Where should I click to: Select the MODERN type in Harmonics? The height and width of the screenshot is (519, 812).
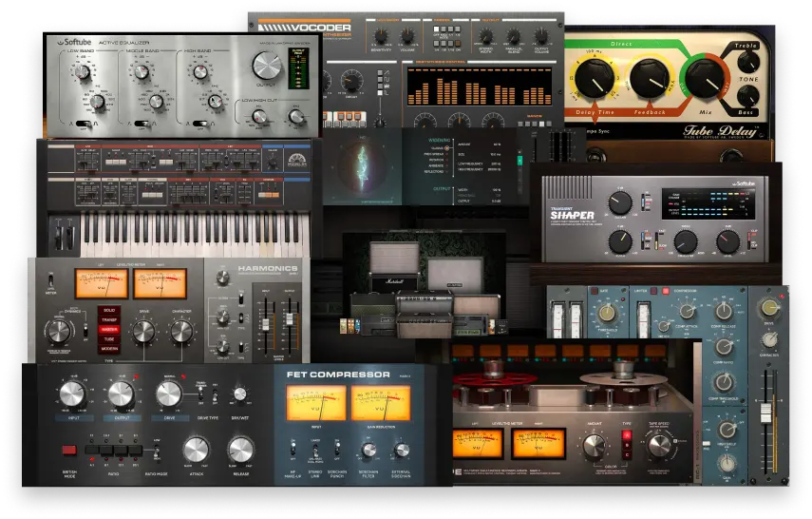click(109, 349)
